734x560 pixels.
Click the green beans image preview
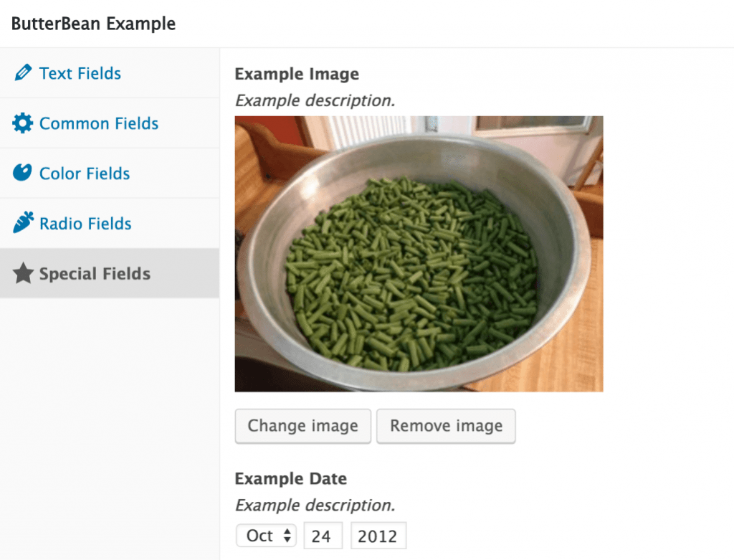(419, 254)
